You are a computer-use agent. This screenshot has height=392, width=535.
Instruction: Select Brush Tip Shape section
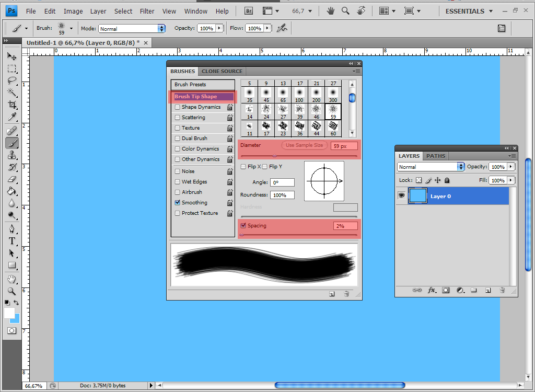coord(203,97)
